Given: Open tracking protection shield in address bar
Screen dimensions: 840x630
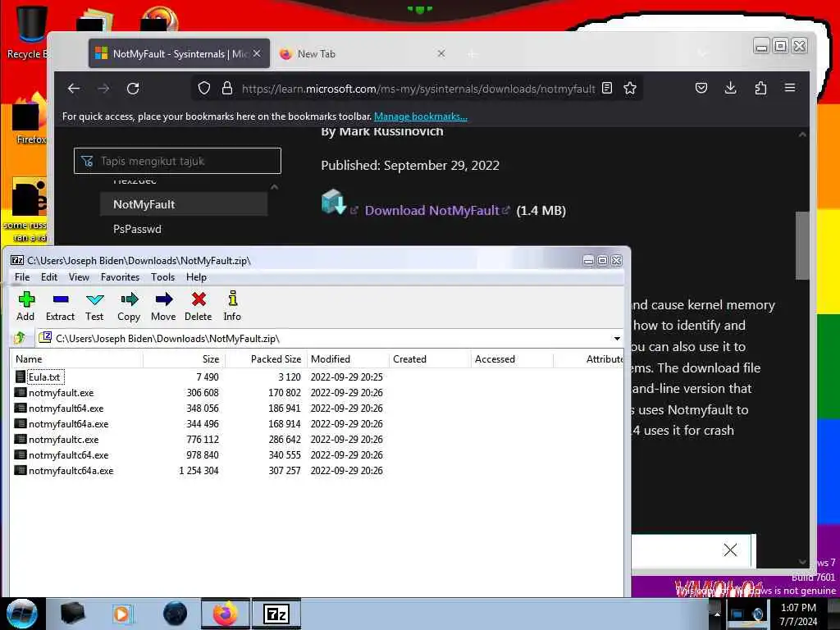Looking at the screenshot, I should coord(204,88).
